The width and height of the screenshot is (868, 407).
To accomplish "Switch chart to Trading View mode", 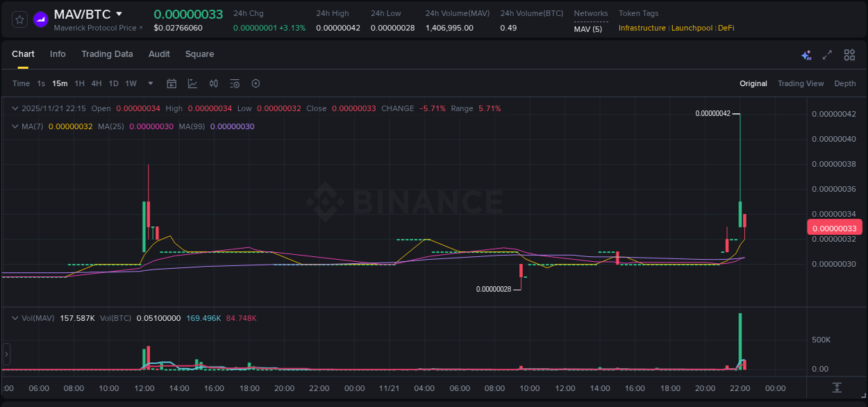I will coord(801,83).
